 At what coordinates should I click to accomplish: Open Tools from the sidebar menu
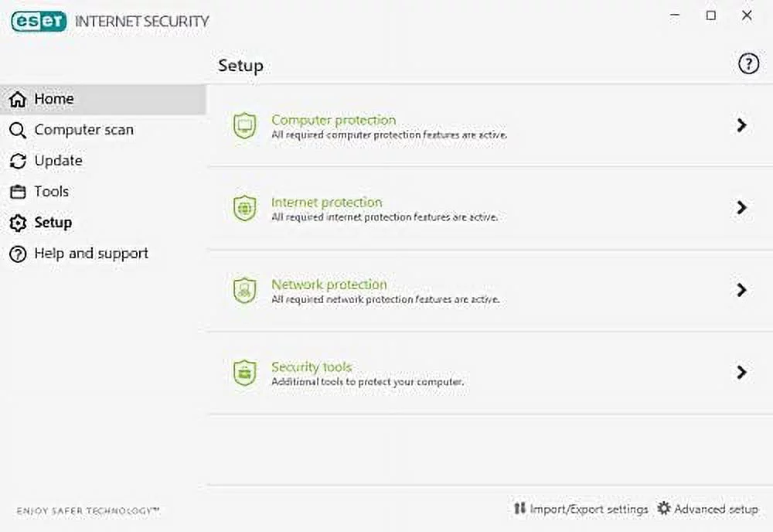[x=51, y=192]
